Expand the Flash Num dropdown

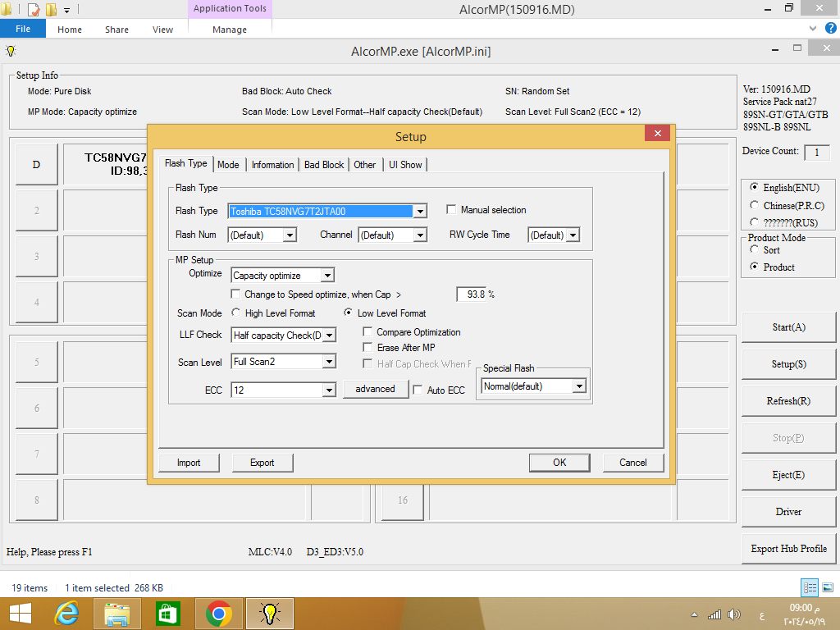point(290,235)
